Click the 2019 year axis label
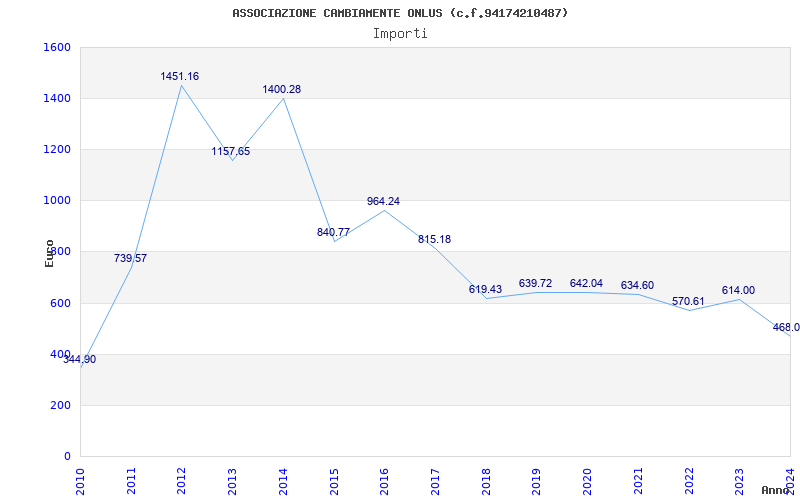The image size is (800, 500). click(x=536, y=482)
